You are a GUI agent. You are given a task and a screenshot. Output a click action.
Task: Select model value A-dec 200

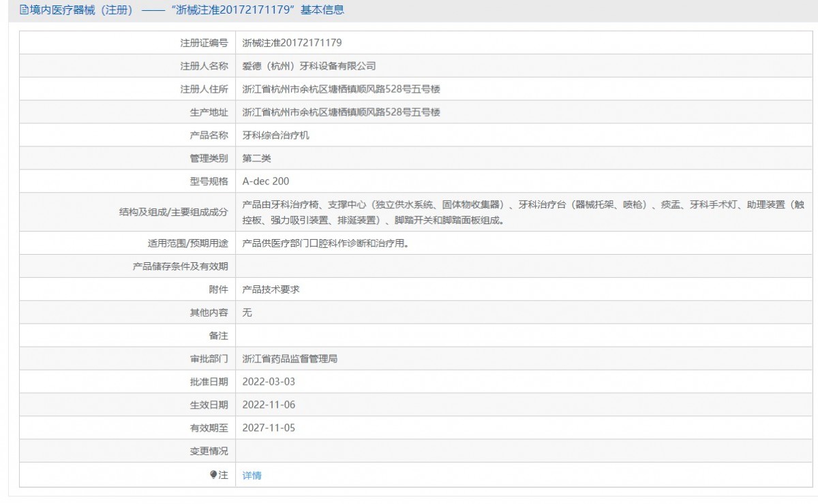pyautogui.click(x=266, y=181)
